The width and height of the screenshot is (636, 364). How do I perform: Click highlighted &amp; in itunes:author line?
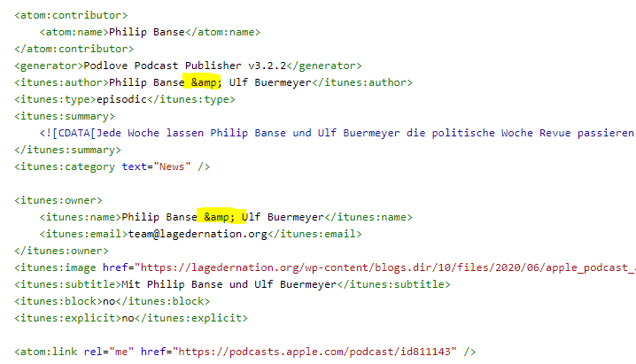click(x=206, y=82)
